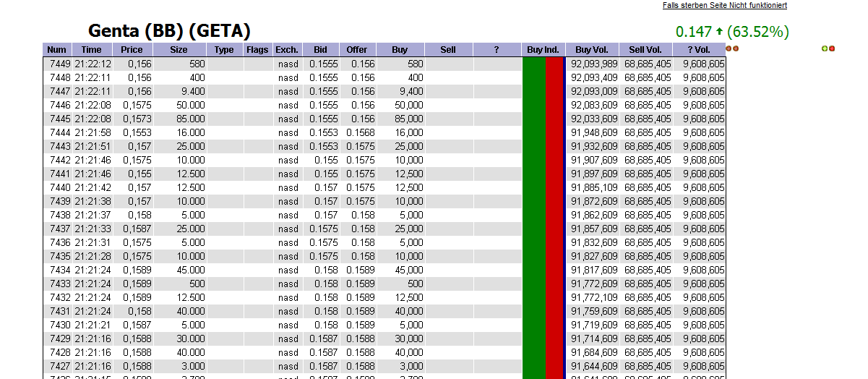This screenshot has height=379, width=868.
Task: Click the '? Vol.' column header
Action: point(699,50)
